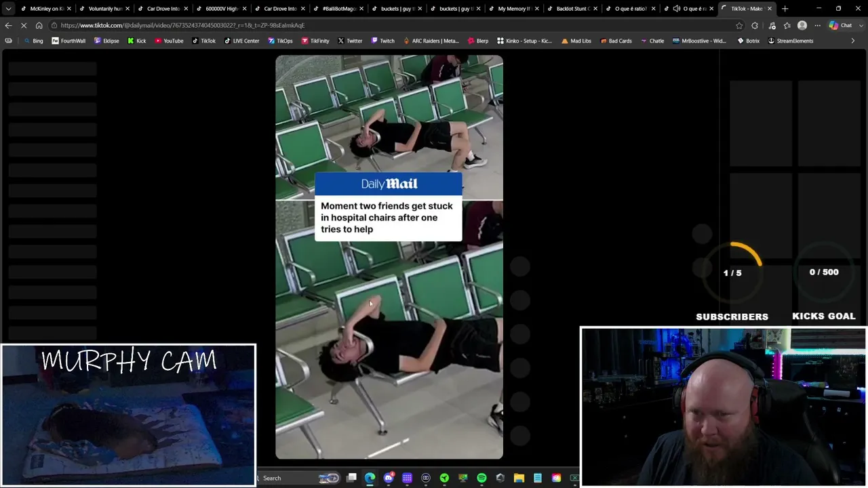Open Task View on the taskbar
868x488 pixels.
click(351, 478)
